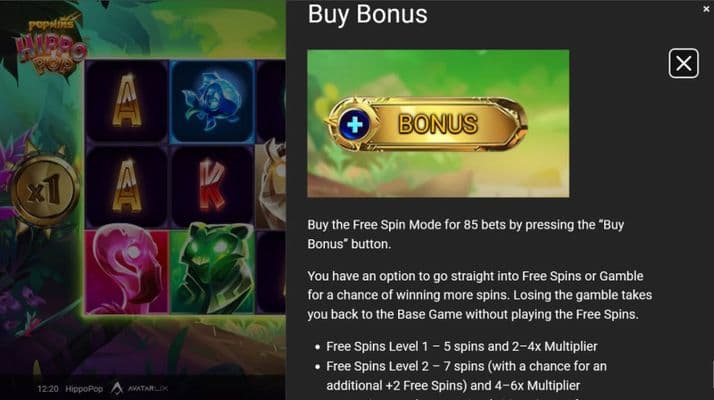Image resolution: width=714 pixels, height=400 pixels.
Task: Click the top-row golden A symbol
Action: point(127,102)
